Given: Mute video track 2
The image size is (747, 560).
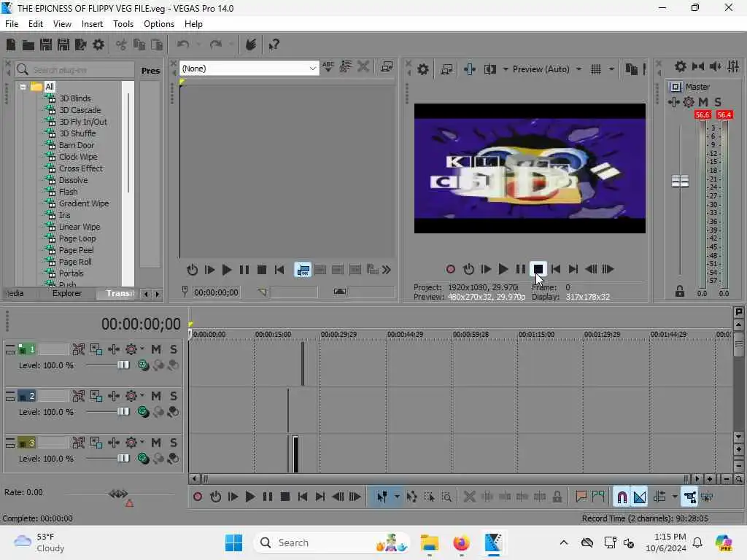Looking at the screenshot, I should point(156,396).
